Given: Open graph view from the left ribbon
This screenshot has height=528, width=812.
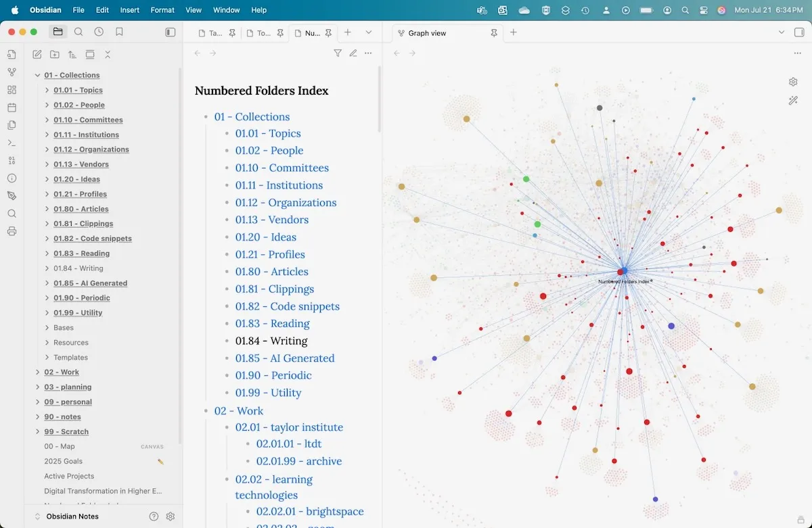Looking at the screenshot, I should [x=12, y=72].
